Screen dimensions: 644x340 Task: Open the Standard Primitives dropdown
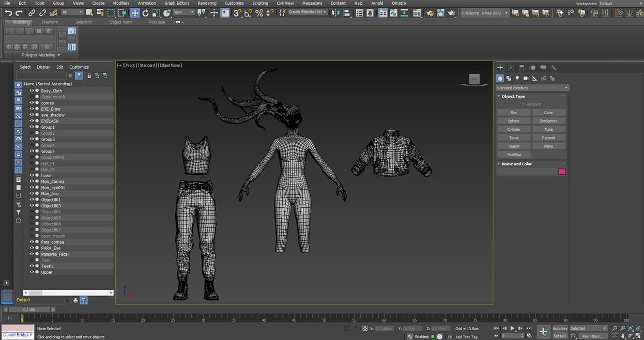532,88
